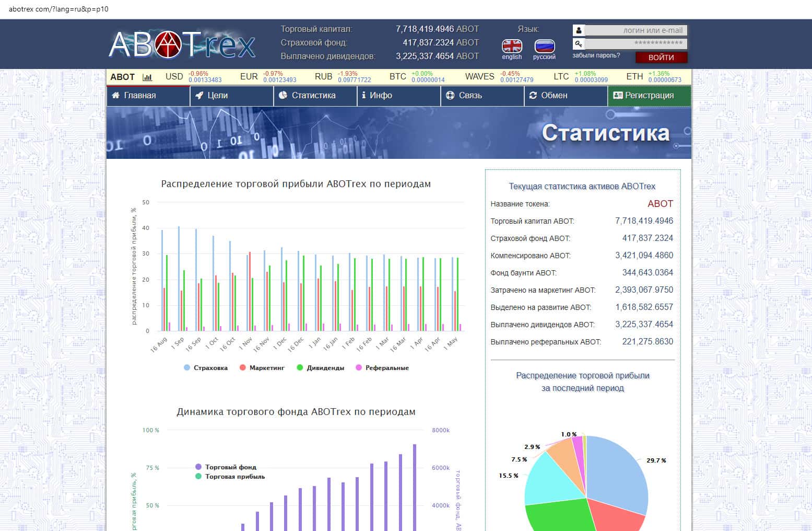
Task: Click the ABOTrex logo
Action: 182,44
